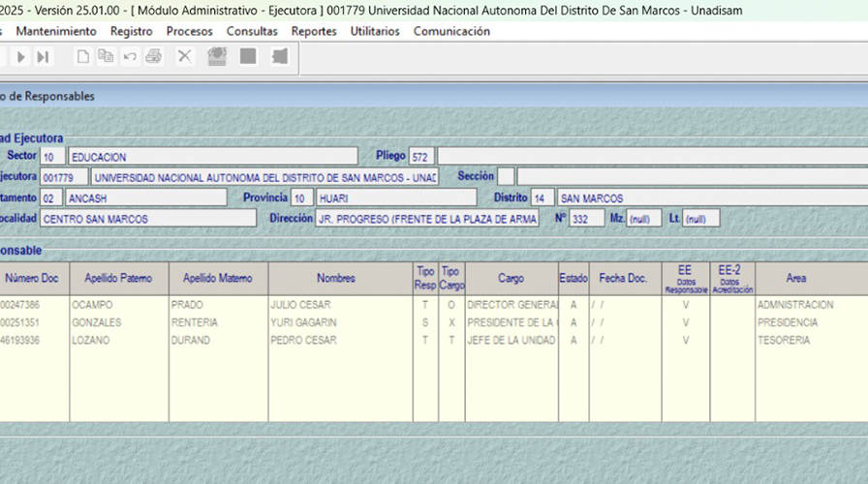The image size is (868, 484).
Task: Open the Comunicación menu
Action: click(x=451, y=32)
